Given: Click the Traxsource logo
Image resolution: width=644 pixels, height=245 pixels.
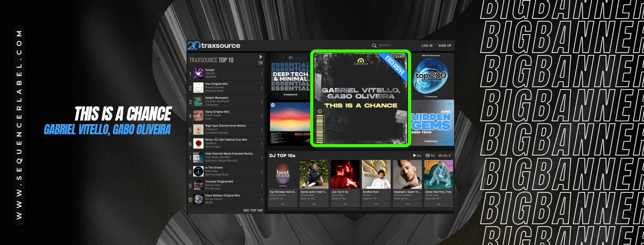Looking at the screenshot, I should 214,46.
